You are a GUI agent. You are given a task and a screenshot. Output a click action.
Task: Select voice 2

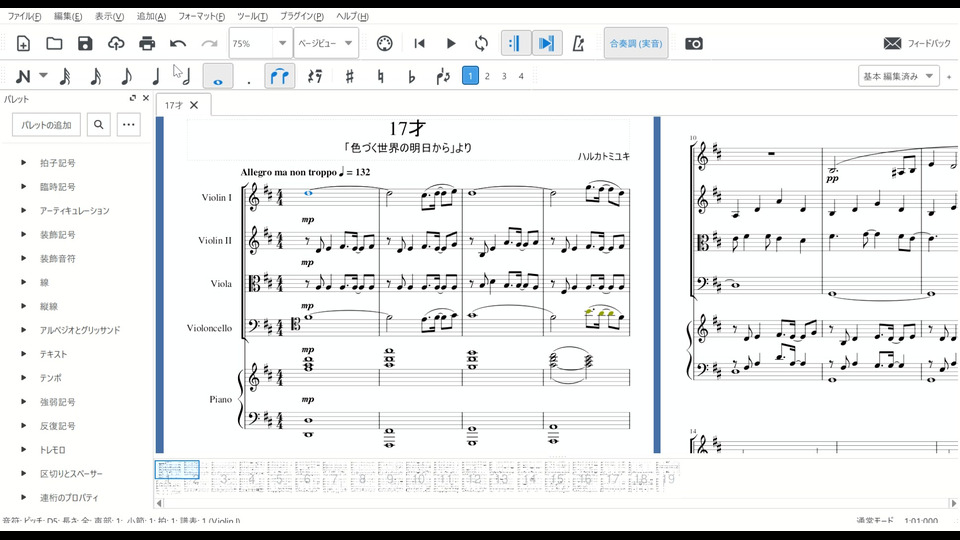(x=487, y=77)
